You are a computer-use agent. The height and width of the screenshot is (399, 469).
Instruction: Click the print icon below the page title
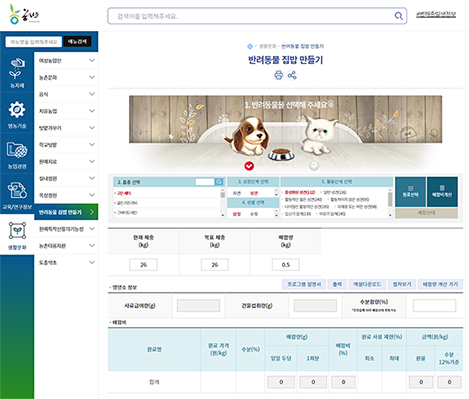tap(279, 75)
